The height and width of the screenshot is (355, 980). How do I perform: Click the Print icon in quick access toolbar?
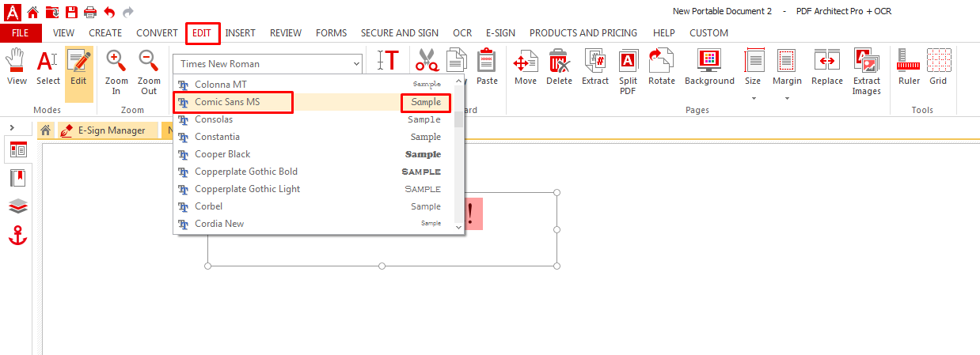pyautogui.click(x=90, y=12)
